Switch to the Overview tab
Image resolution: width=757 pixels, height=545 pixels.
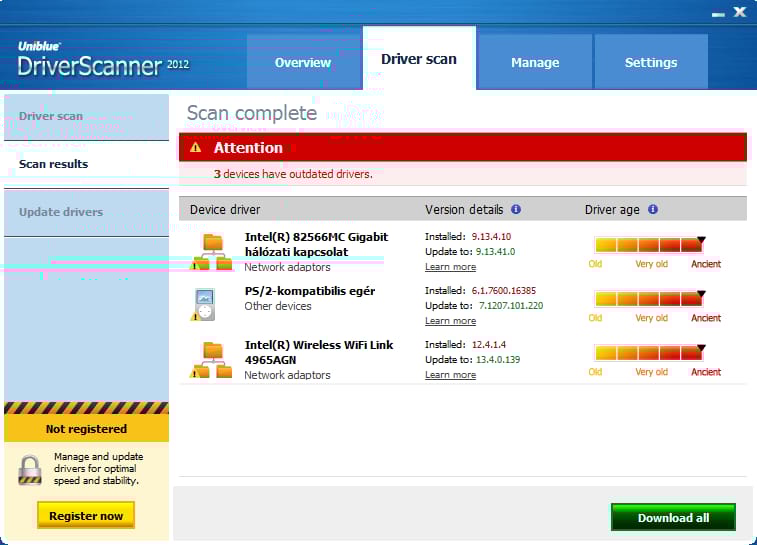click(x=303, y=62)
